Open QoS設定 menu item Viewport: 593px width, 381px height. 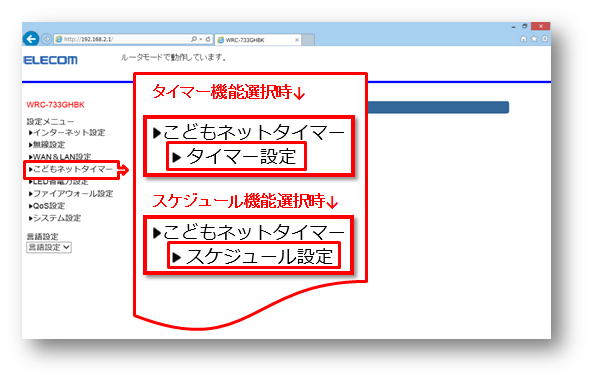47,206
